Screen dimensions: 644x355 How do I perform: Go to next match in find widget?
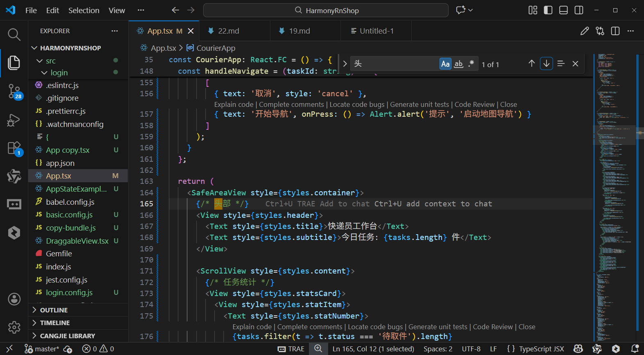(x=546, y=63)
